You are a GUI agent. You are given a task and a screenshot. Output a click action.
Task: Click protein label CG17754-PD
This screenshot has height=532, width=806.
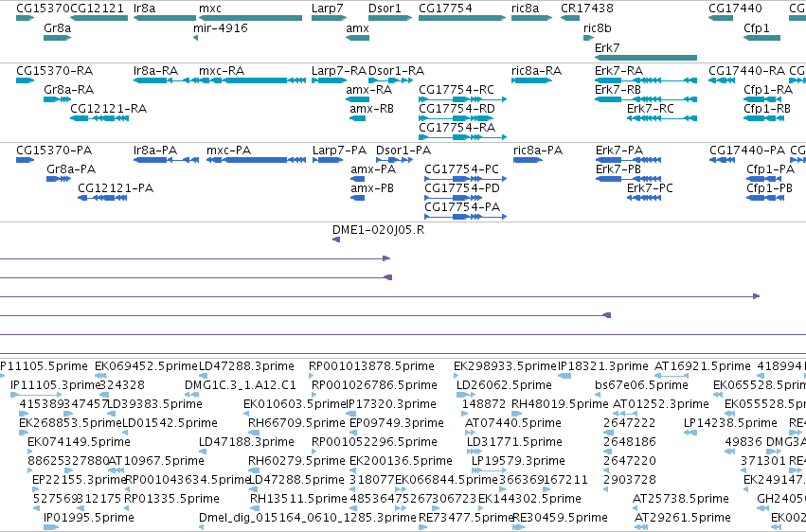[462, 188]
